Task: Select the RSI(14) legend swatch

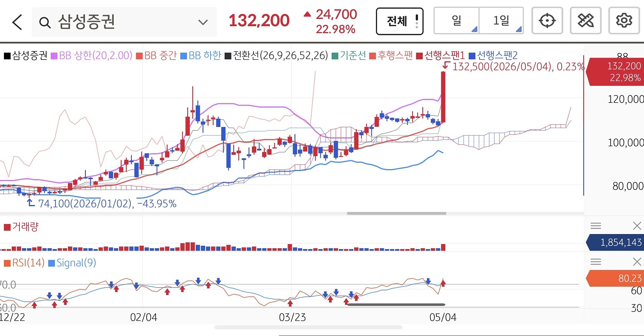Action: [x=7, y=264]
